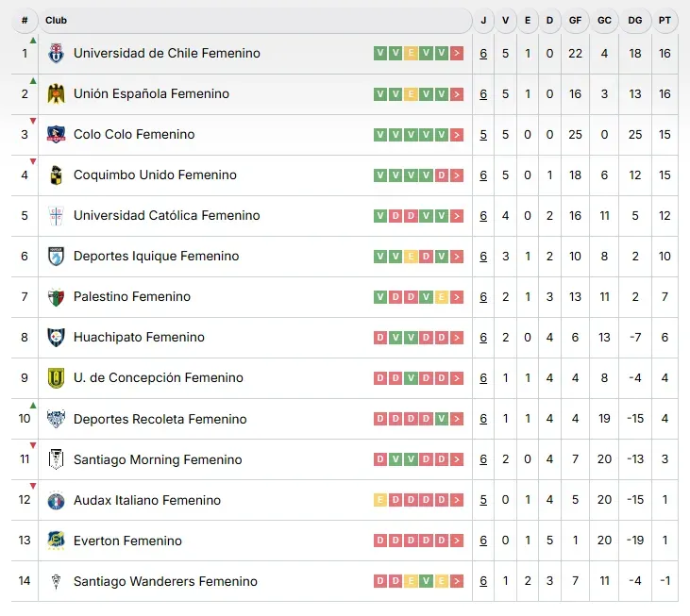Open Universidad Católica Femenino team page

pos(166,216)
